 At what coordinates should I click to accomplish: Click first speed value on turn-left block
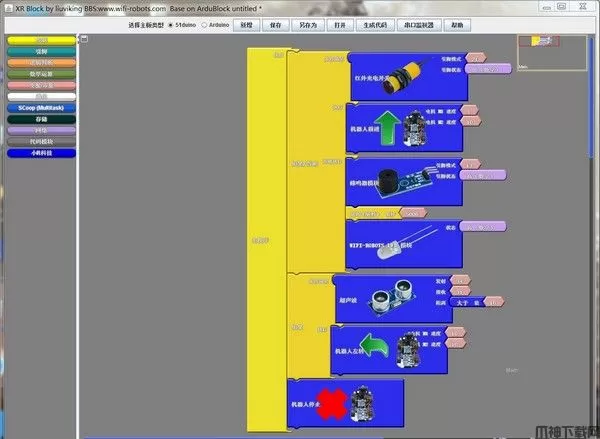[455, 333]
